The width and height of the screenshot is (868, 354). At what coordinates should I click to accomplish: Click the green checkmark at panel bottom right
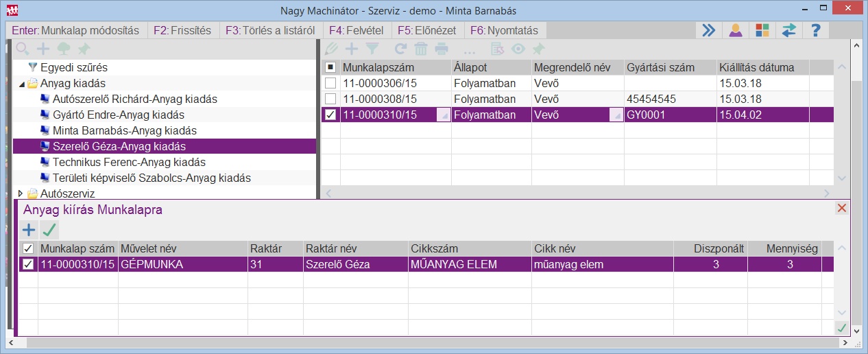point(841,328)
